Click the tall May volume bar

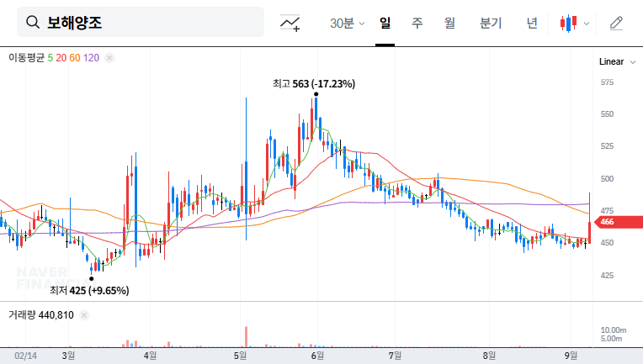pos(246,337)
